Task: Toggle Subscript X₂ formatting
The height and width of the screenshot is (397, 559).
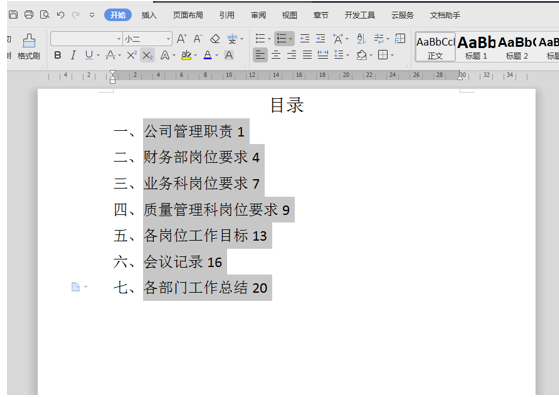Action: [x=147, y=55]
